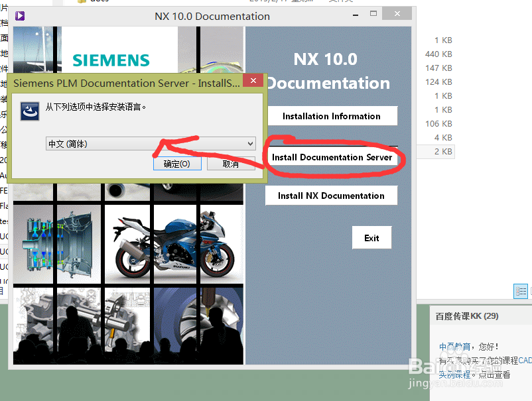Click the Installation Information button
532x401 pixels.
point(332,116)
